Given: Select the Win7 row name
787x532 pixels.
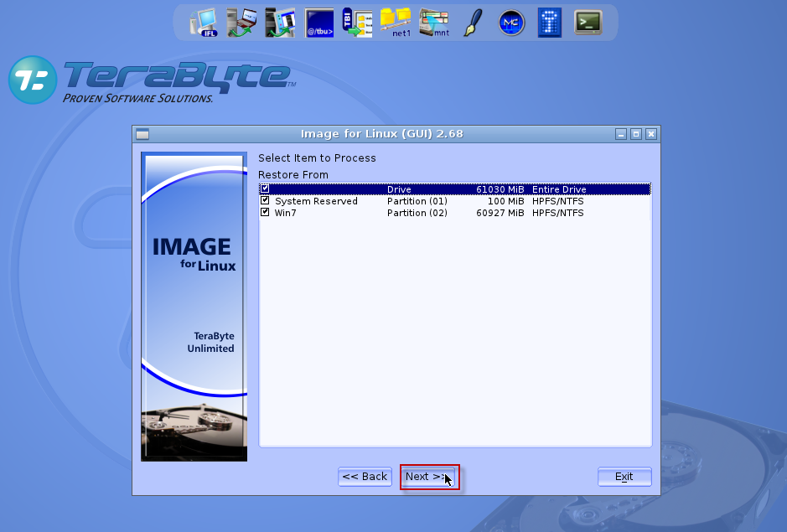Looking at the screenshot, I should pyautogui.click(x=285, y=213).
